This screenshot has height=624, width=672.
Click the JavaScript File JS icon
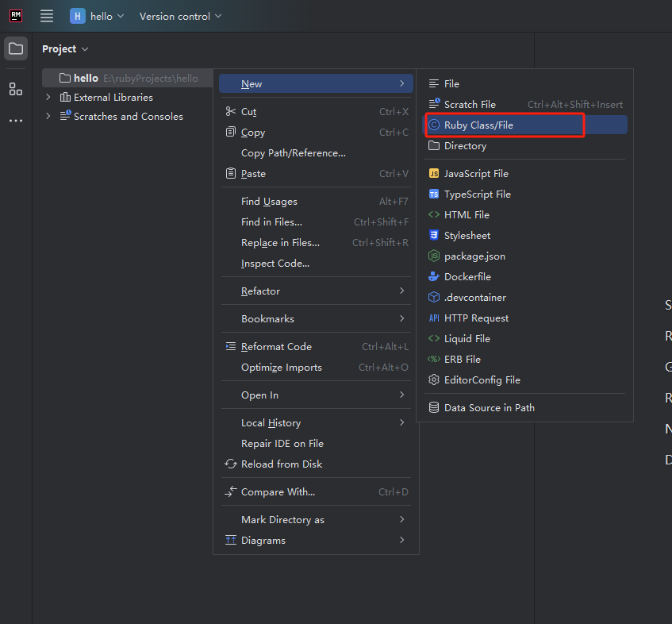pyautogui.click(x=434, y=173)
